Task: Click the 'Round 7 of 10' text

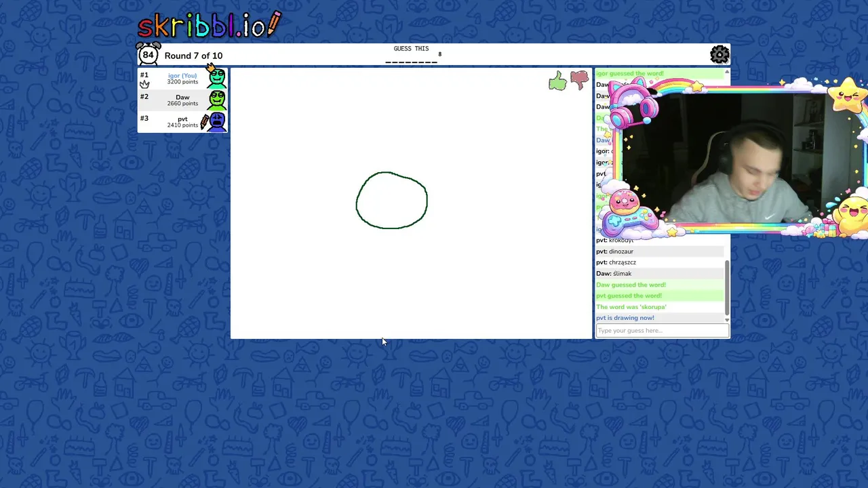Action: tap(193, 56)
